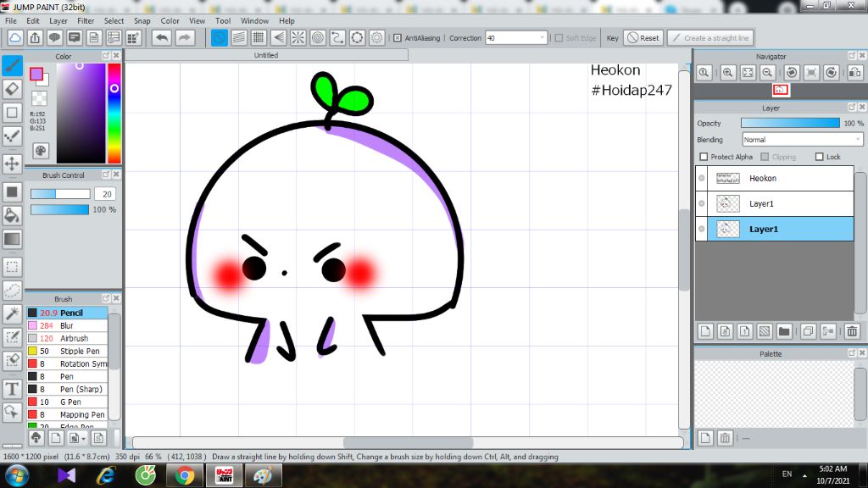Click the Key button in toolbar
The height and width of the screenshot is (488, 868).
612,37
